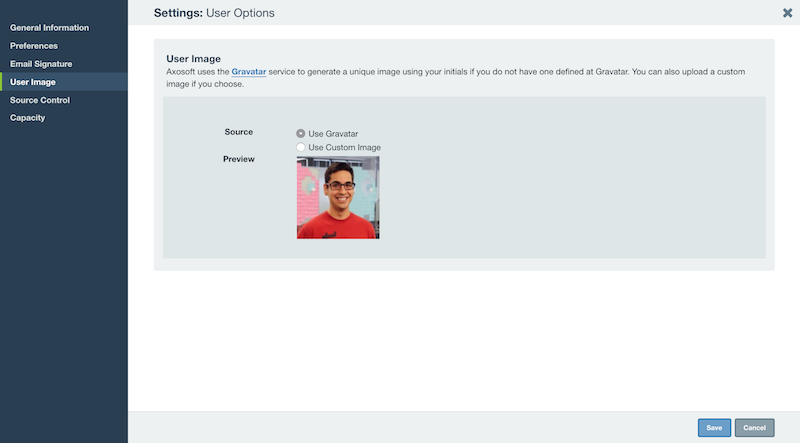Cancel the settings changes
The width and height of the screenshot is (800, 443).
click(754, 428)
